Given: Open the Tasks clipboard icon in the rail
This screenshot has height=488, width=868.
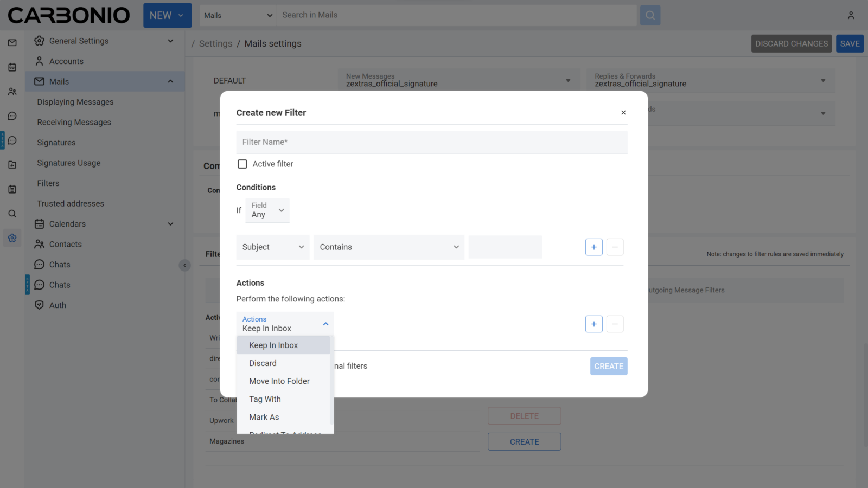Looking at the screenshot, I should (x=12, y=189).
